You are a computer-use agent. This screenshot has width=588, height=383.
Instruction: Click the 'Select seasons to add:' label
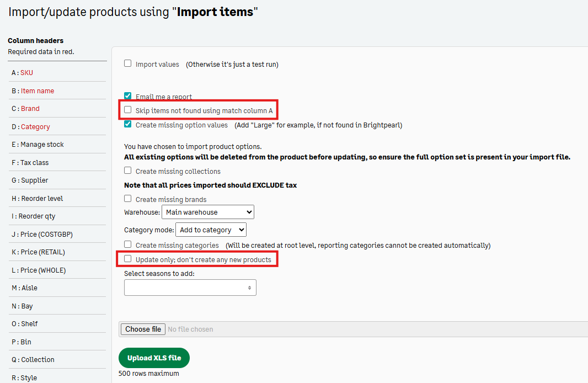click(x=159, y=274)
